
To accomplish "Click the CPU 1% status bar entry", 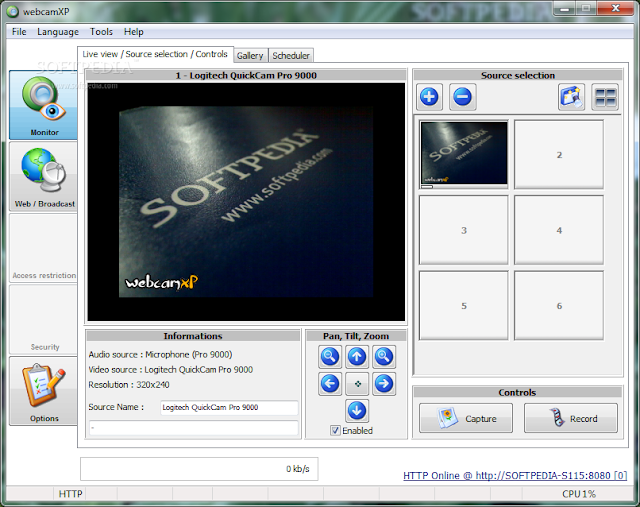I will [578, 494].
